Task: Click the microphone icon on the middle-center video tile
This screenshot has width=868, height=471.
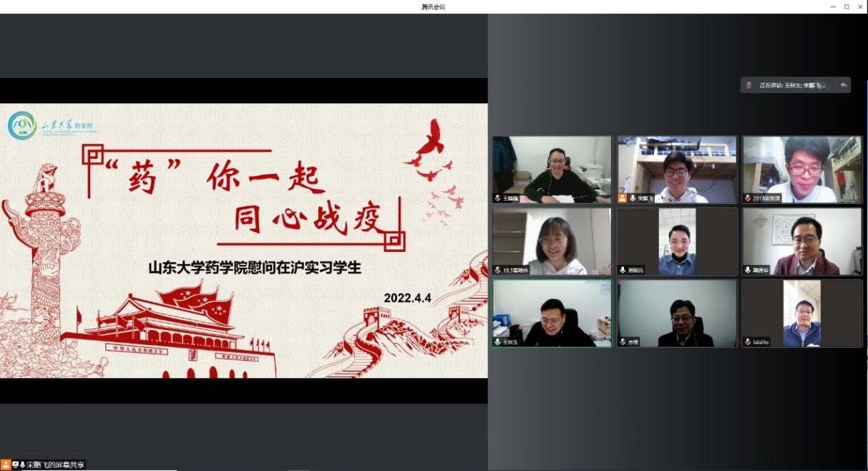Action: point(623,270)
